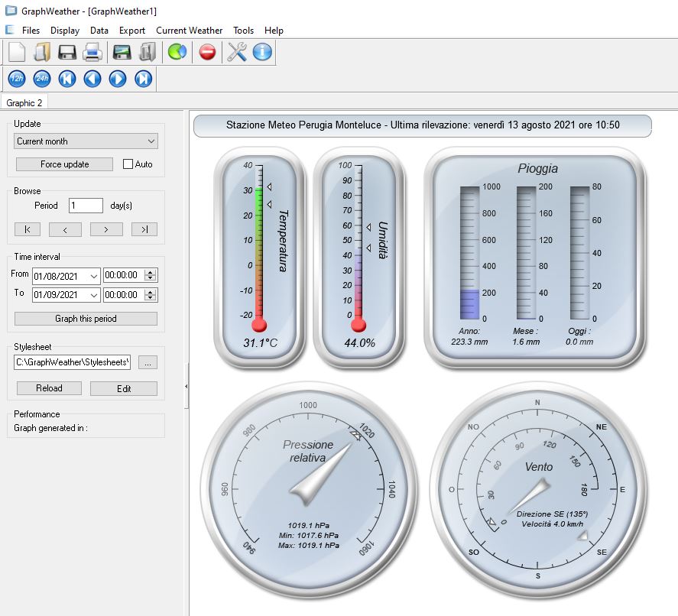This screenshot has height=616, width=678.
Task: Click the Velocità 4.0 km/h text
Action: 552,524
